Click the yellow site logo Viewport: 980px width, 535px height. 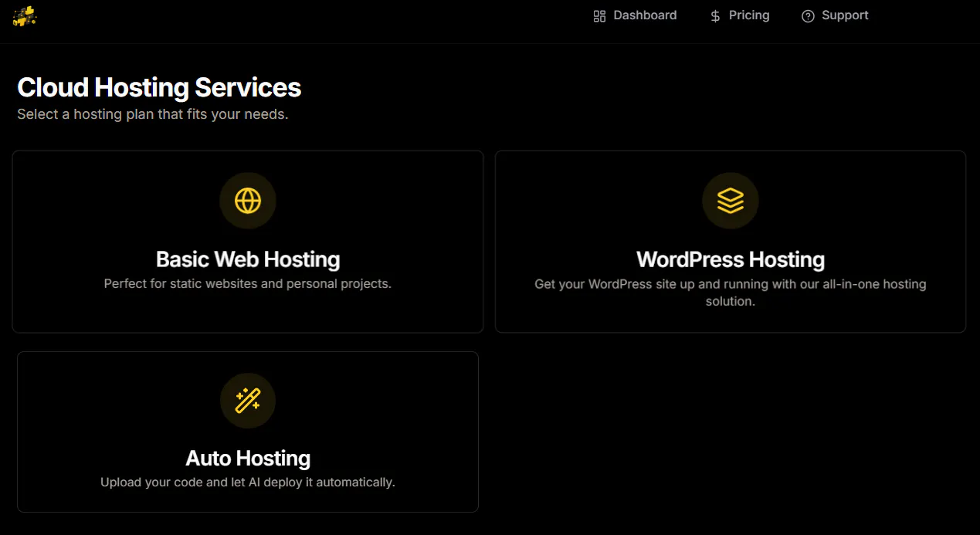point(25,15)
